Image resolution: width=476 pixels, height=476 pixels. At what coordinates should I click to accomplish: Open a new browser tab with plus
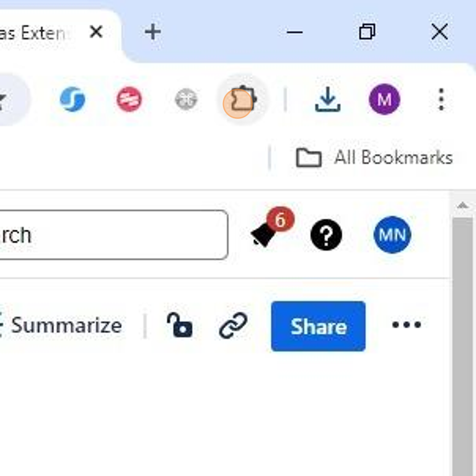pos(152,32)
